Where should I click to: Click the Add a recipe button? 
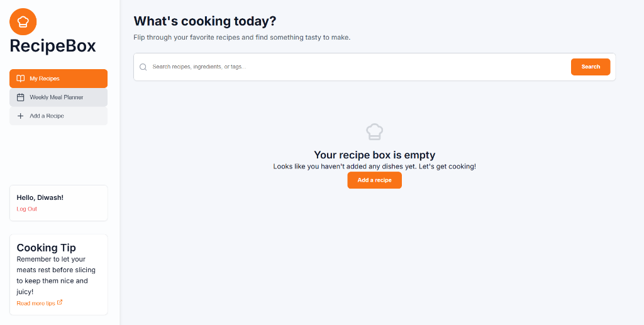[x=374, y=180]
